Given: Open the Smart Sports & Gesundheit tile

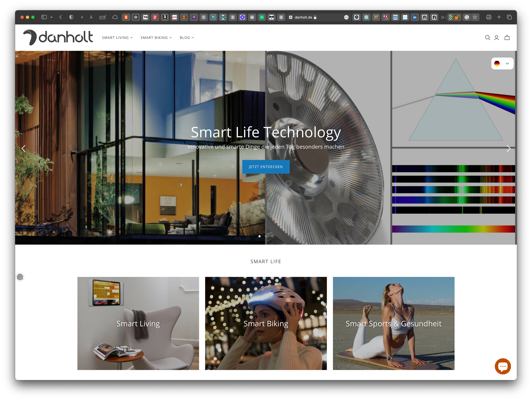Looking at the screenshot, I should [x=393, y=323].
